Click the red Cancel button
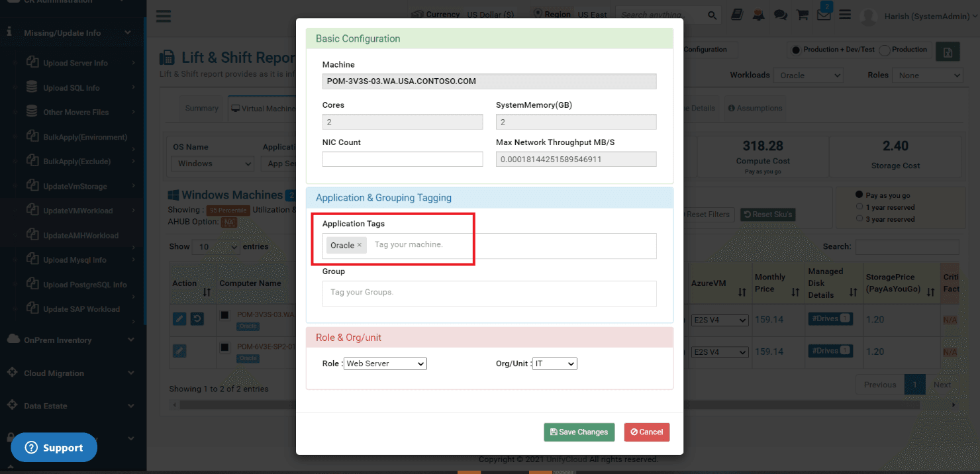Viewport: 980px width, 474px height. 647,432
